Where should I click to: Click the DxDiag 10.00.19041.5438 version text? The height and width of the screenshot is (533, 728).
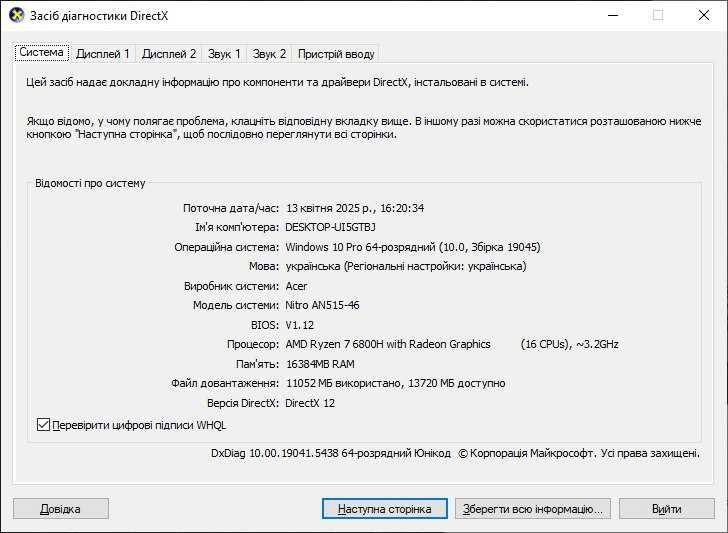[x=331, y=453]
